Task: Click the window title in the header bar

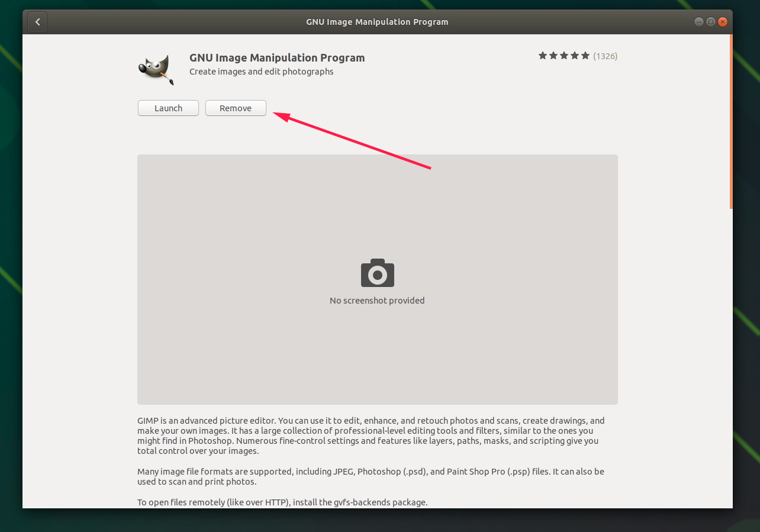Action: (377, 22)
